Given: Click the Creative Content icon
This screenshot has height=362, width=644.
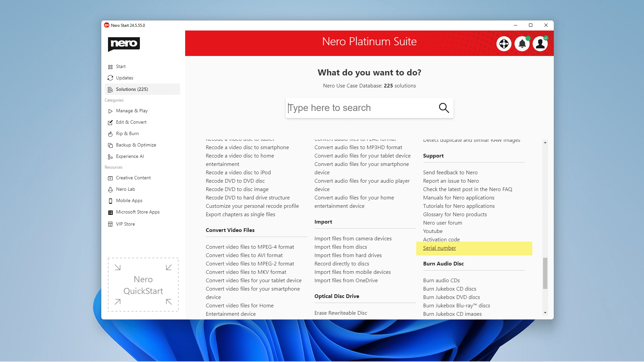Looking at the screenshot, I should (110, 178).
